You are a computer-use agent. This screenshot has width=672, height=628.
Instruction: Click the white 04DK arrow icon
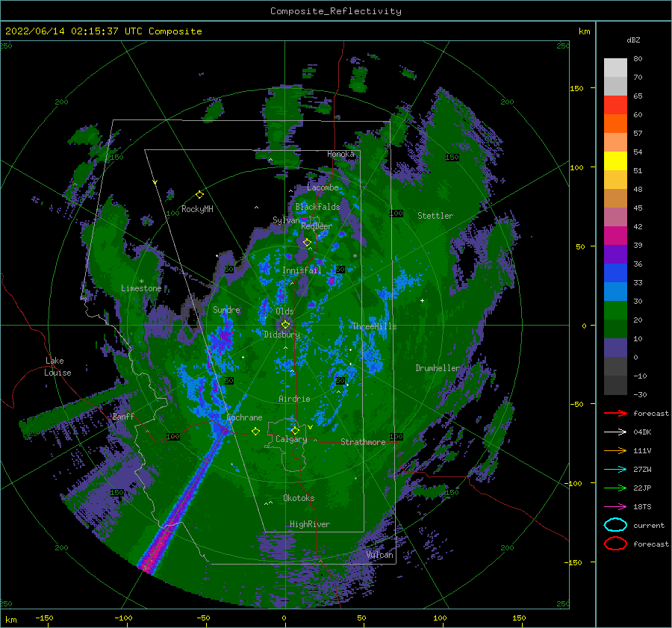coord(615,432)
